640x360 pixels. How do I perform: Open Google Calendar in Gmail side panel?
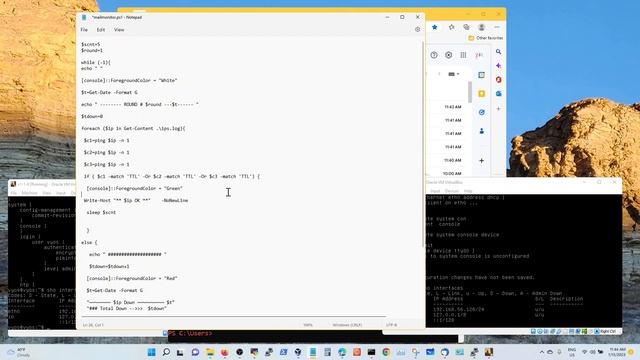482,75
